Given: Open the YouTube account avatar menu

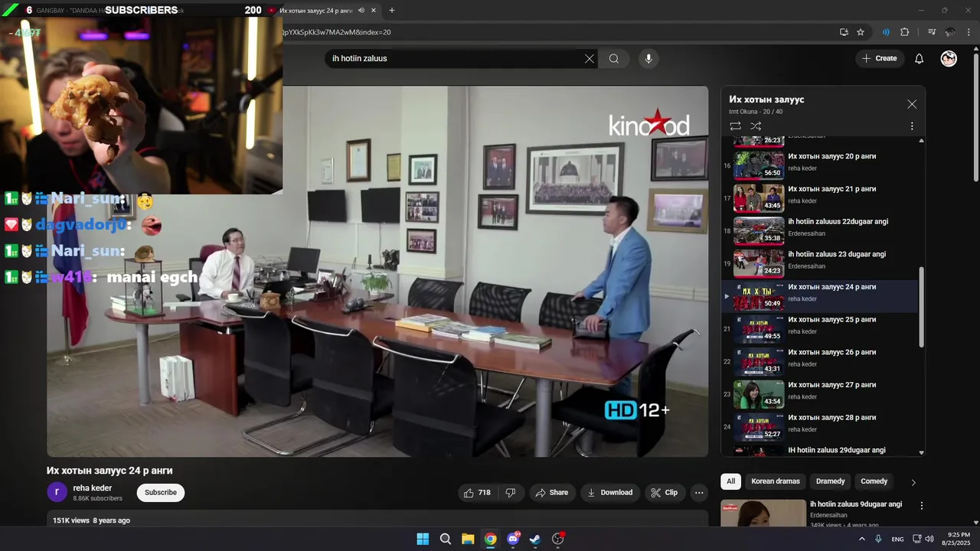Looking at the screenshot, I should coord(949,59).
